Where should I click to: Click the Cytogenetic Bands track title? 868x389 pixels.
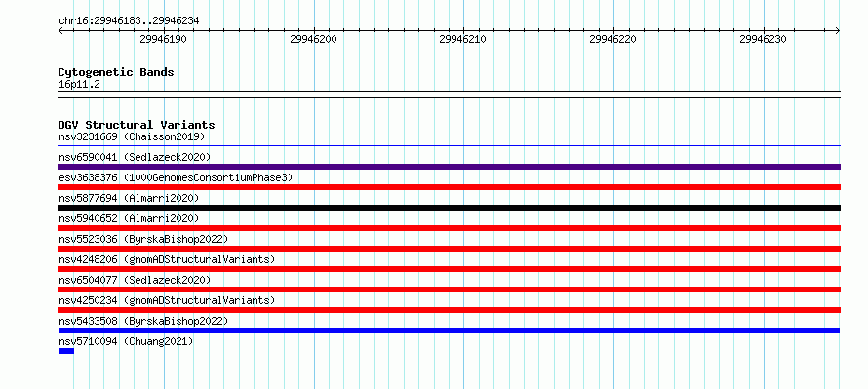116,72
